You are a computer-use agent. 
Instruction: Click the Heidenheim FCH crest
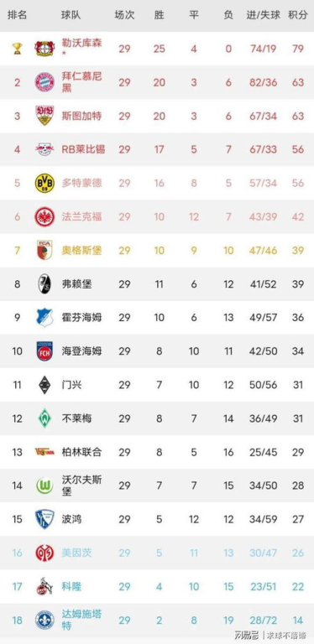44,351
